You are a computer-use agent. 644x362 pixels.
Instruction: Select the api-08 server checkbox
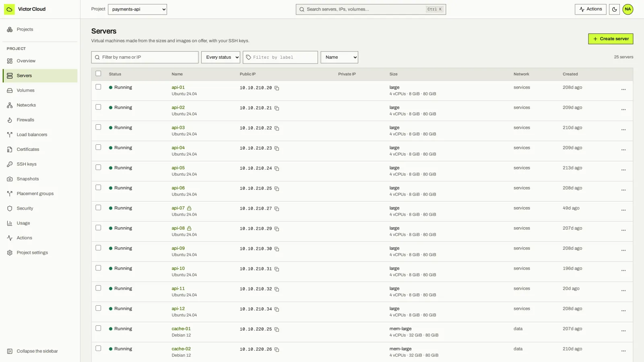[x=98, y=228]
